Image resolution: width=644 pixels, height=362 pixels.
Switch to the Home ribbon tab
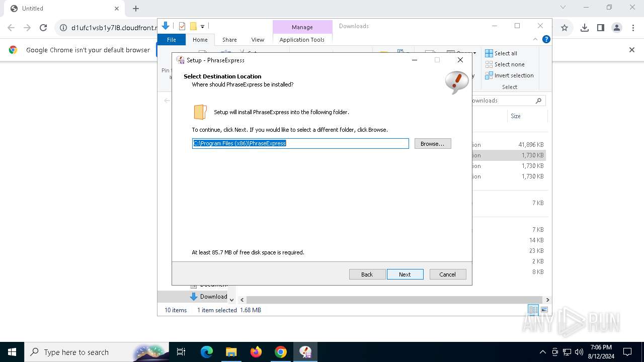pyautogui.click(x=200, y=40)
